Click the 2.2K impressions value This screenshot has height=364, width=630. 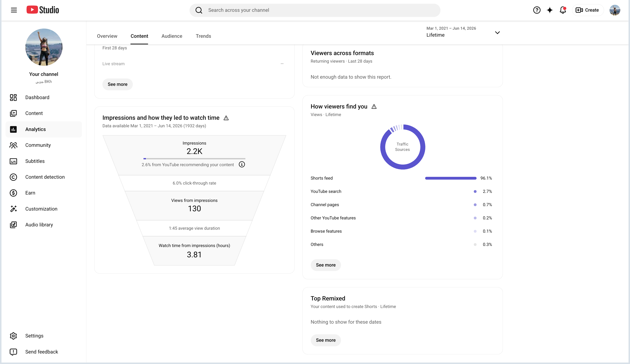point(194,151)
